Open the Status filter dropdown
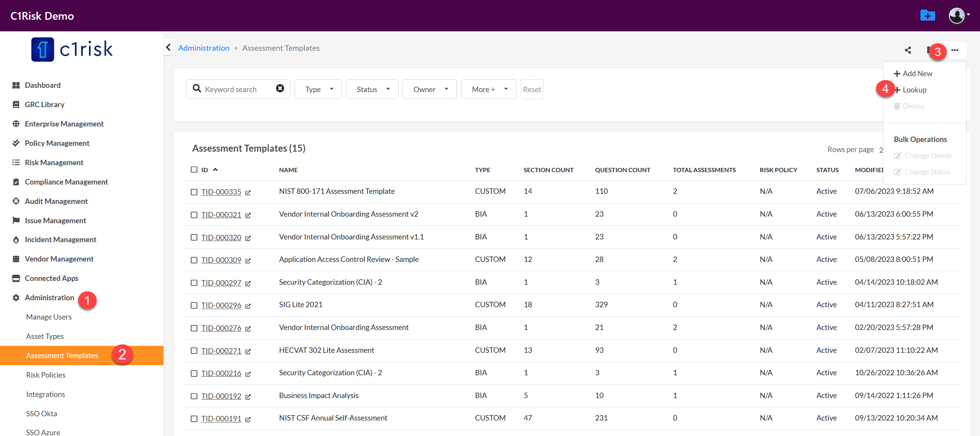The width and height of the screenshot is (980, 436). tap(372, 89)
